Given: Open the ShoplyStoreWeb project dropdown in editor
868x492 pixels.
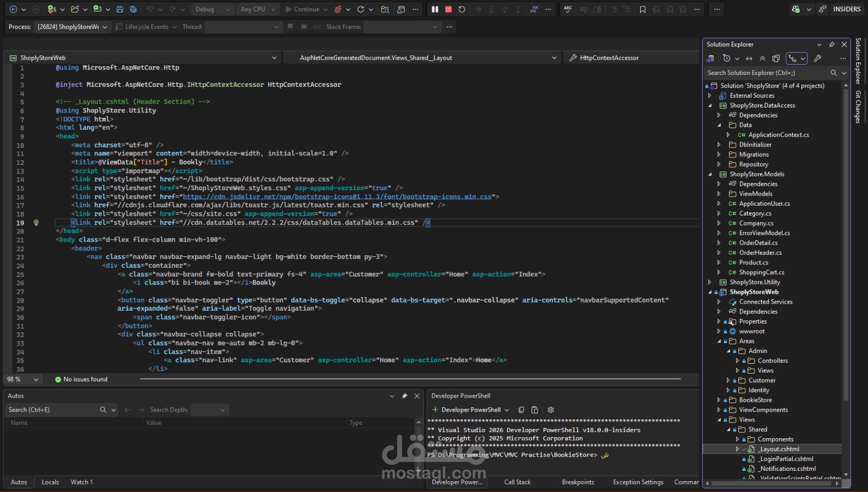Looking at the screenshot, I should (x=143, y=58).
